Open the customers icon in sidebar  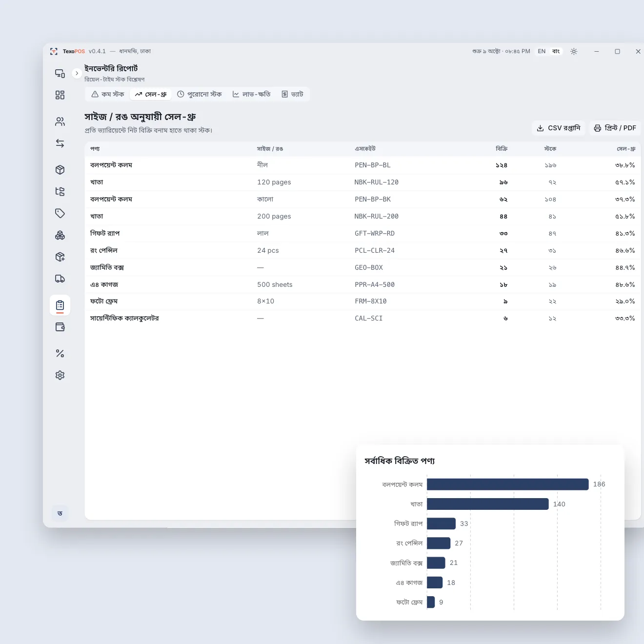click(60, 121)
